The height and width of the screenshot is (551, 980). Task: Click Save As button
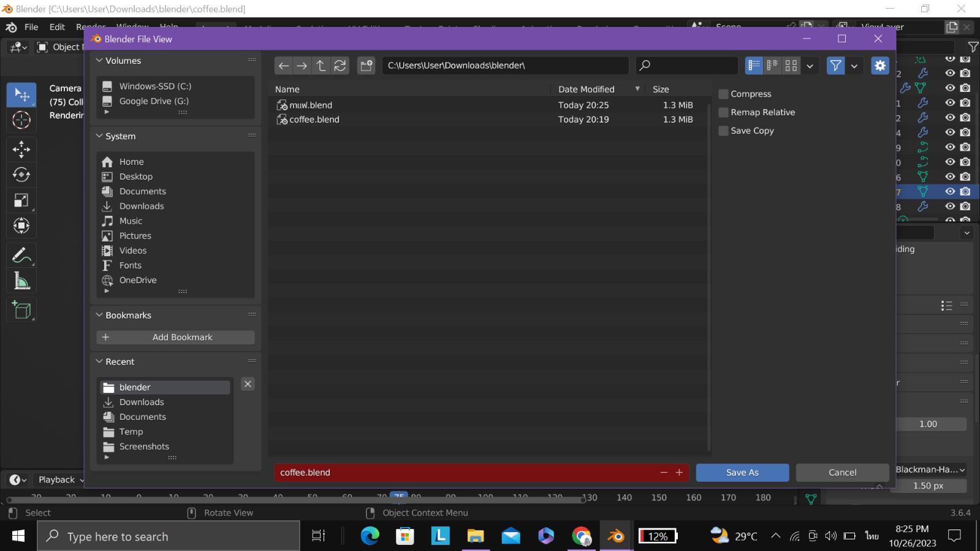[x=742, y=473]
